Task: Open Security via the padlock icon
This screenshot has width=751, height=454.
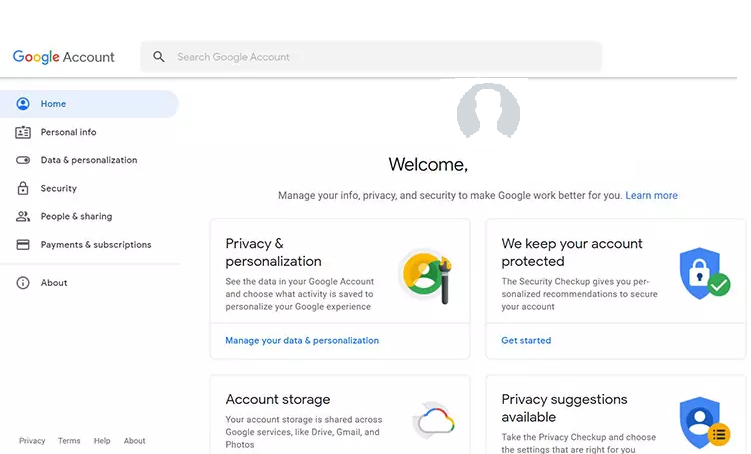Action: [x=23, y=188]
